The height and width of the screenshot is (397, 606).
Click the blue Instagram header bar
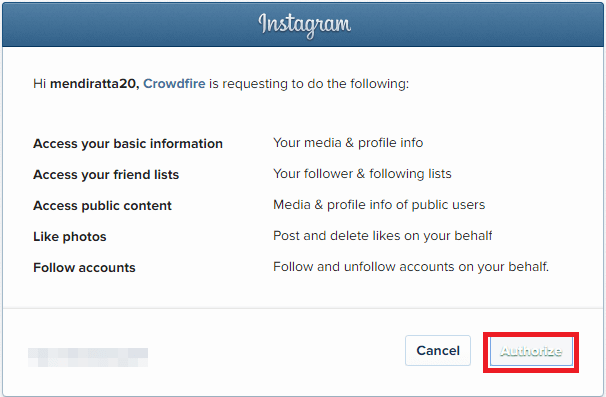click(x=303, y=25)
